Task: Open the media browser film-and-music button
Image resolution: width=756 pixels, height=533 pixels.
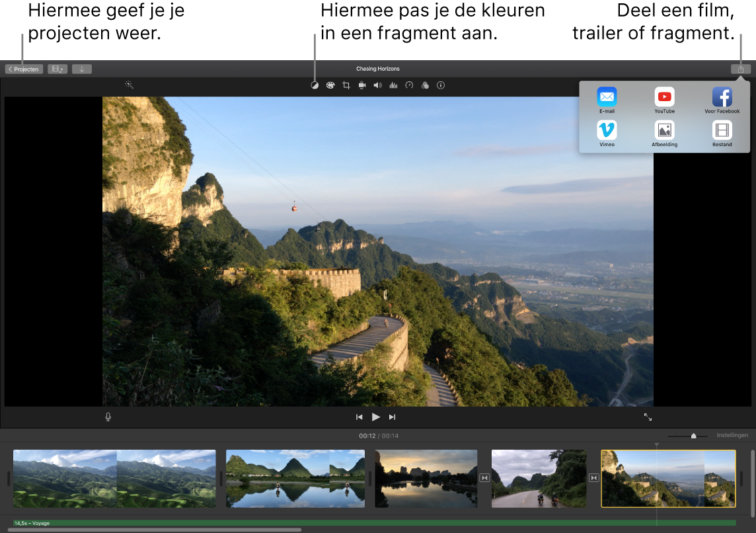Action: coord(57,69)
